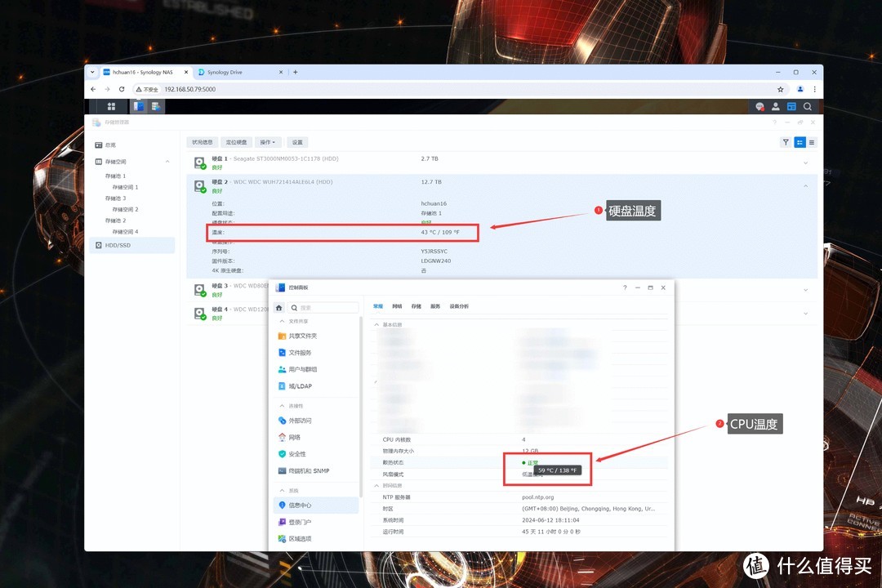
Task: Click the 硬盘 3 drive health icon
Action: 200,291
